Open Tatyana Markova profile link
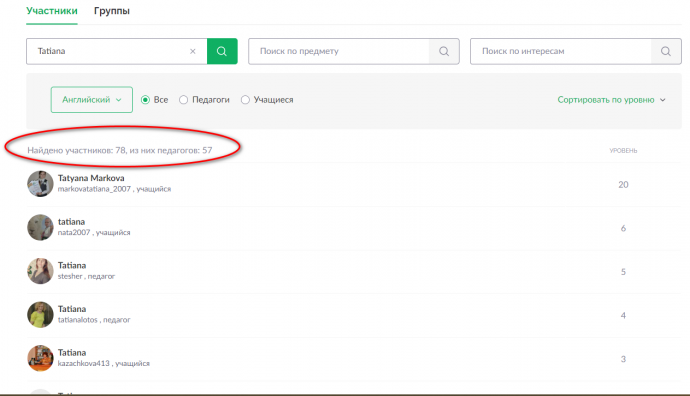 pos(91,178)
